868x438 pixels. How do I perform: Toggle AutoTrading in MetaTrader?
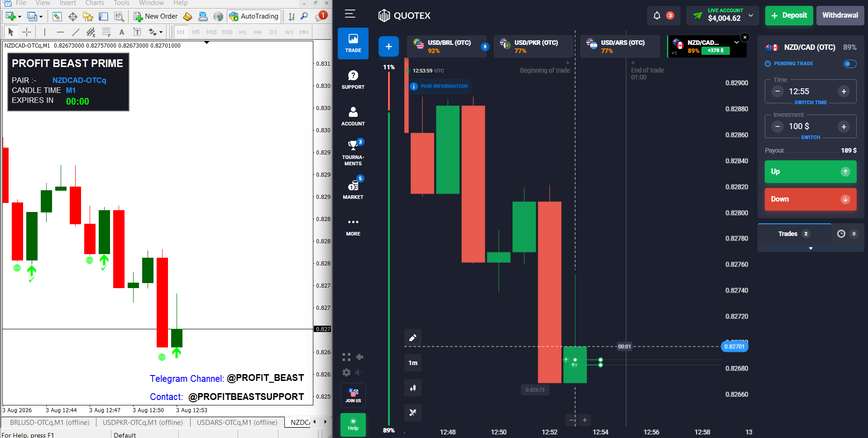[254, 16]
